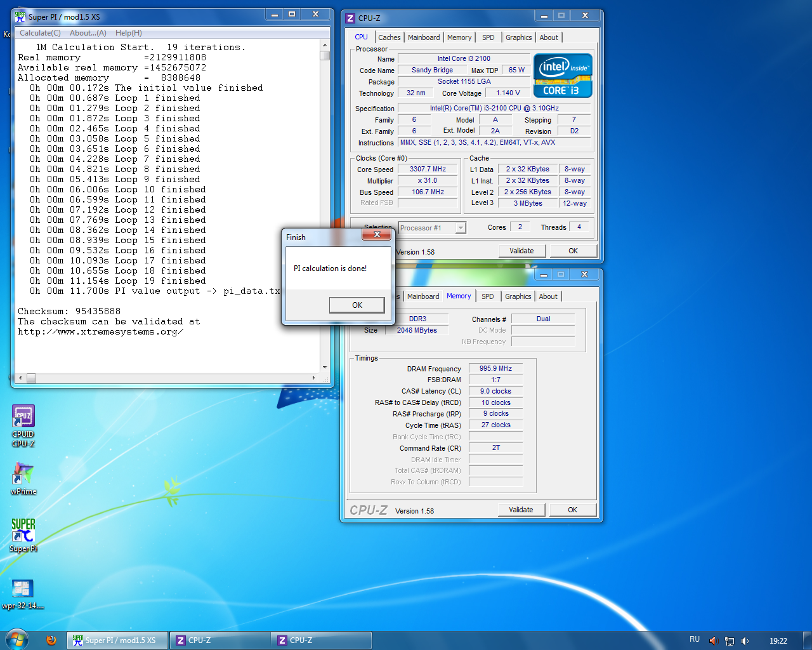Click the xtremesystems.org URL text
This screenshot has height=650, width=812.
(101, 331)
